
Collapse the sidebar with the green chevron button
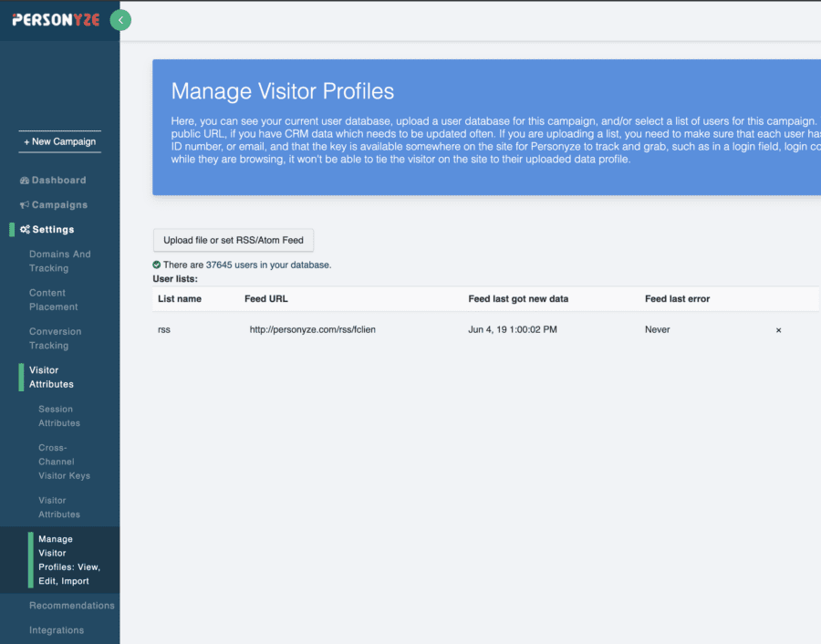pos(120,20)
